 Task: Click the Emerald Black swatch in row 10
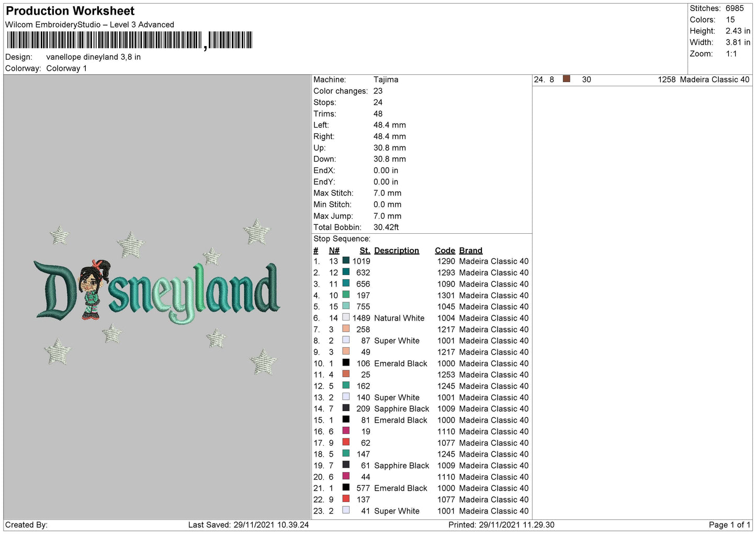pos(346,362)
